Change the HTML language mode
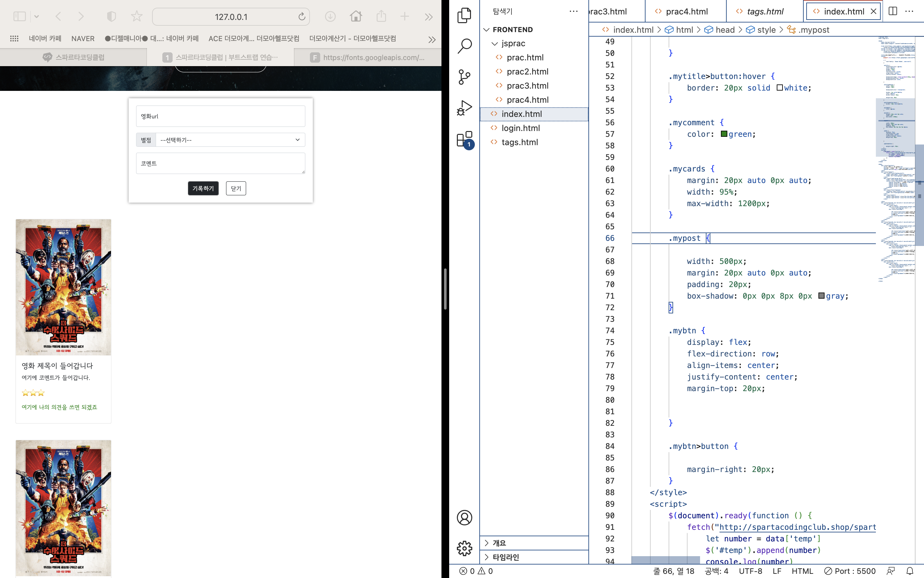The height and width of the screenshot is (578, 924). tap(802, 571)
